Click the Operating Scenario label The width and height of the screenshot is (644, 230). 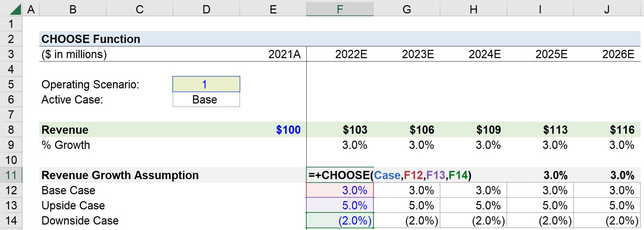coord(90,84)
